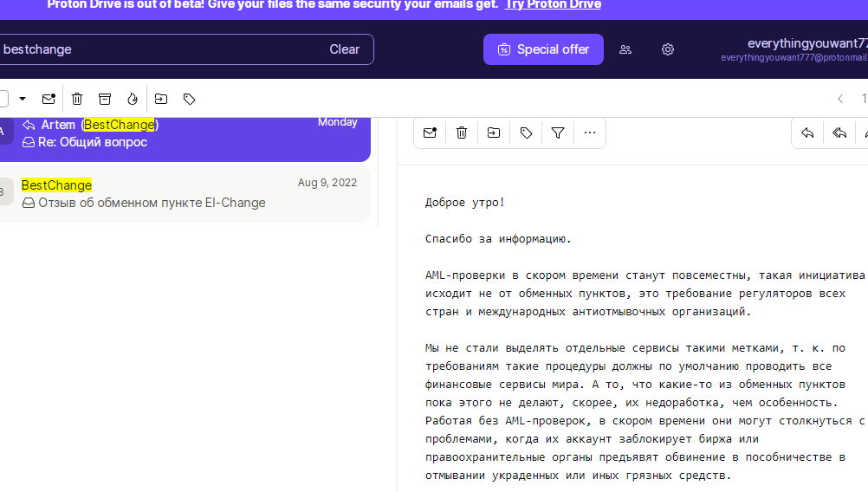Open BestChange email from Aug 9, 2022
This screenshot has width=868, height=492.
click(x=185, y=194)
